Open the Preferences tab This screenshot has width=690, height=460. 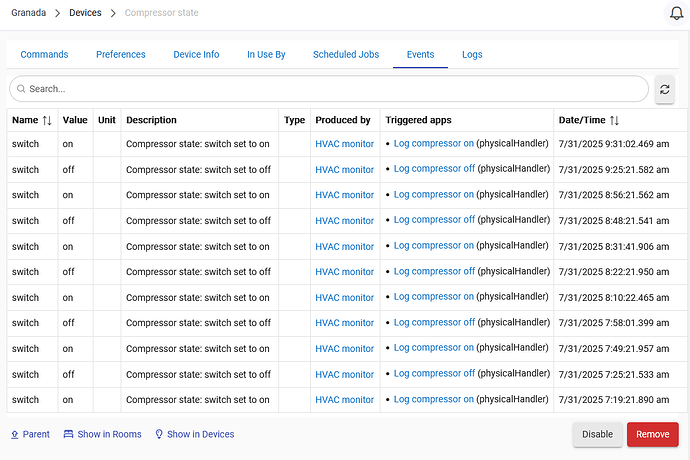(x=121, y=54)
